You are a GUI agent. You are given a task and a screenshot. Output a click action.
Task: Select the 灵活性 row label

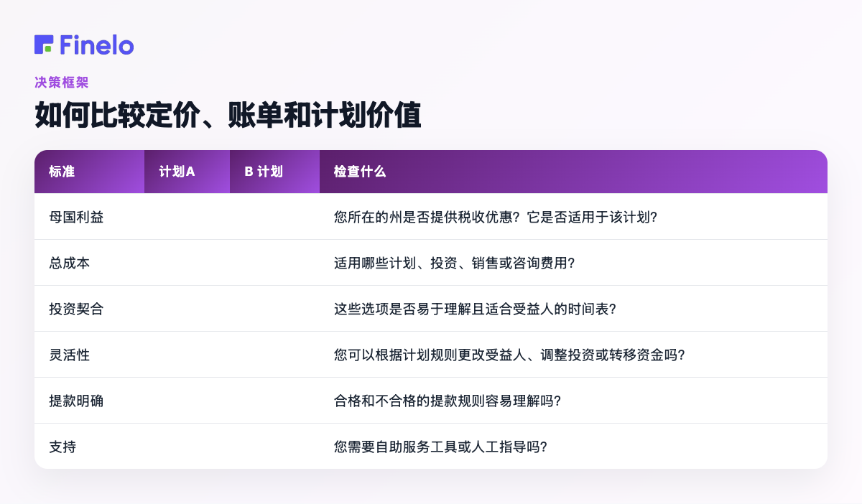coord(69,355)
